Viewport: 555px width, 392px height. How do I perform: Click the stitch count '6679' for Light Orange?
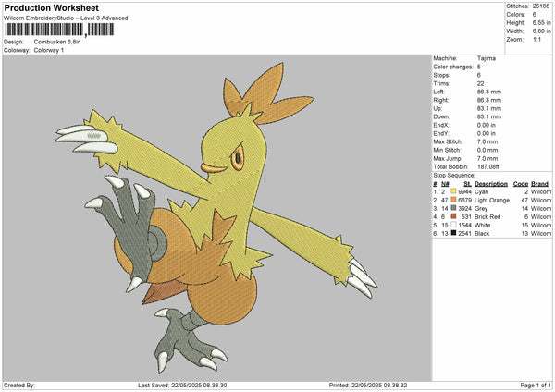click(x=464, y=201)
